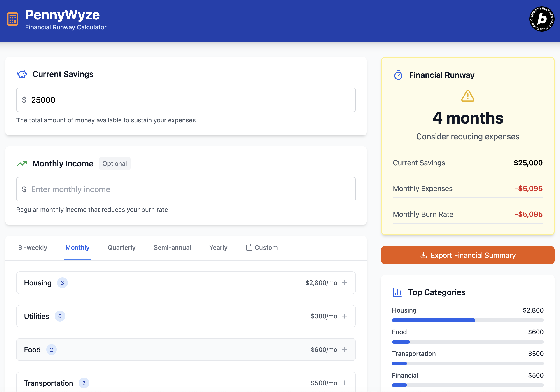The width and height of the screenshot is (560, 392).
Task: Click the yellow warning triangle icon
Action: click(468, 96)
